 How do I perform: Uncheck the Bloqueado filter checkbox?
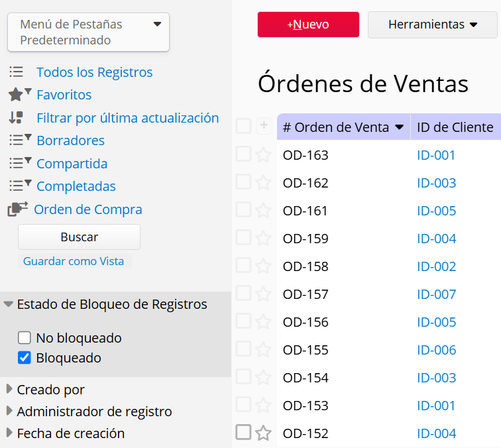pos(25,358)
